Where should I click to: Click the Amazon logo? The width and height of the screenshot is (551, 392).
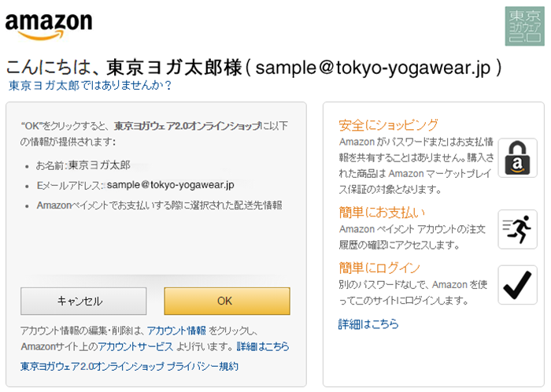click(49, 26)
